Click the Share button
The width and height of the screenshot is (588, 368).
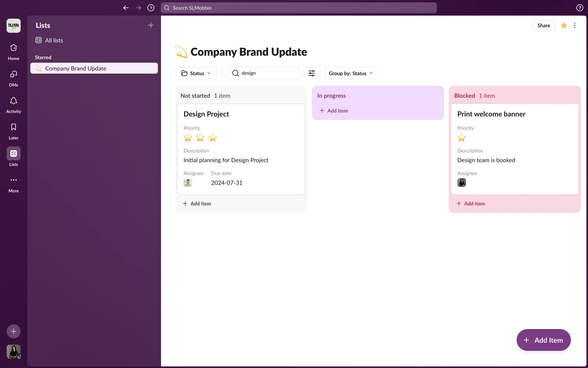click(x=544, y=26)
